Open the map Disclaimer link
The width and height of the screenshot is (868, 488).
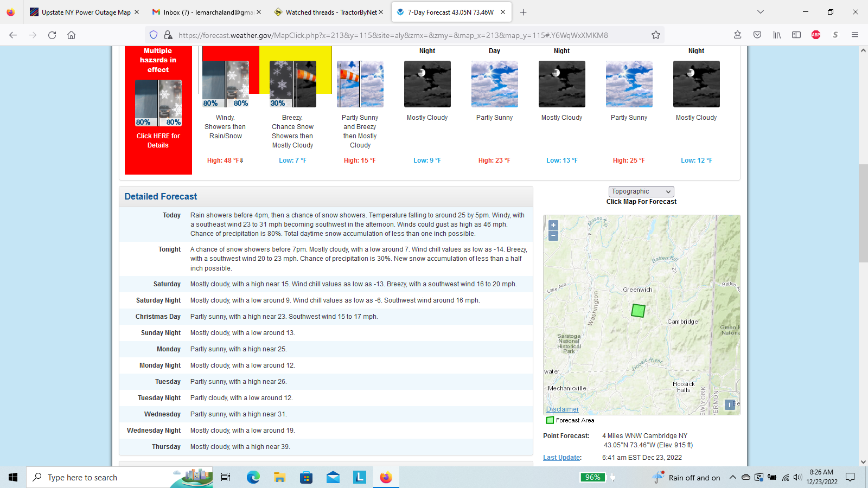563,409
